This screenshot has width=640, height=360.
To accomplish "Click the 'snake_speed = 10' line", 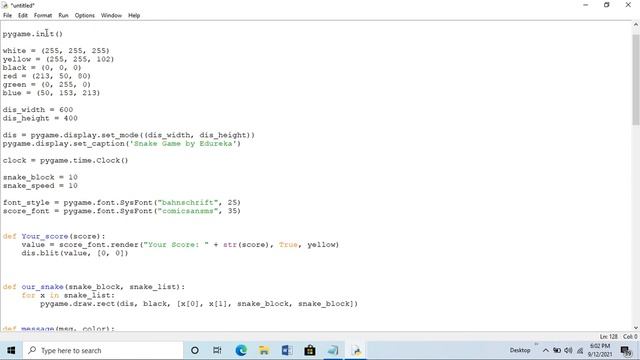I will [x=40, y=186].
